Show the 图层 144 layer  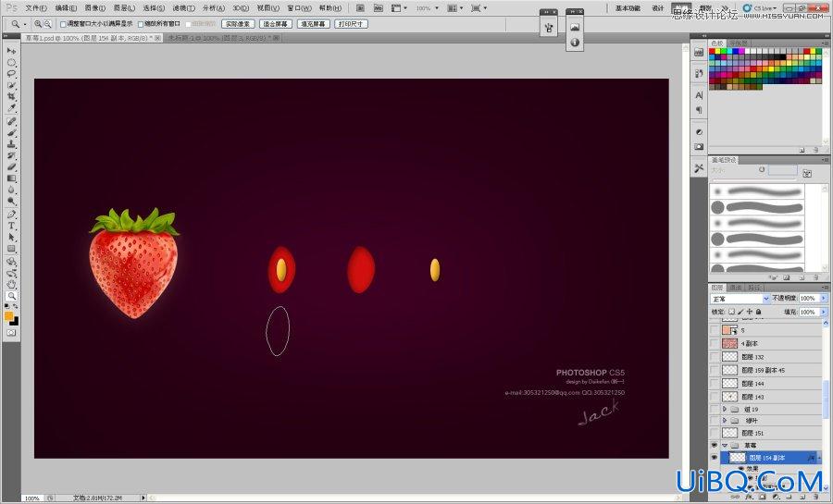[x=714, y=383]
